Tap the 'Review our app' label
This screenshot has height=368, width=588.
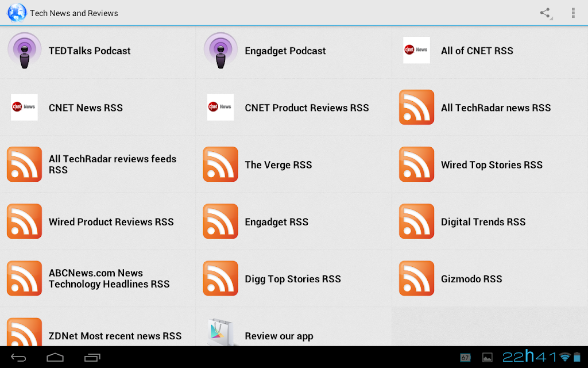coord(279,336)
